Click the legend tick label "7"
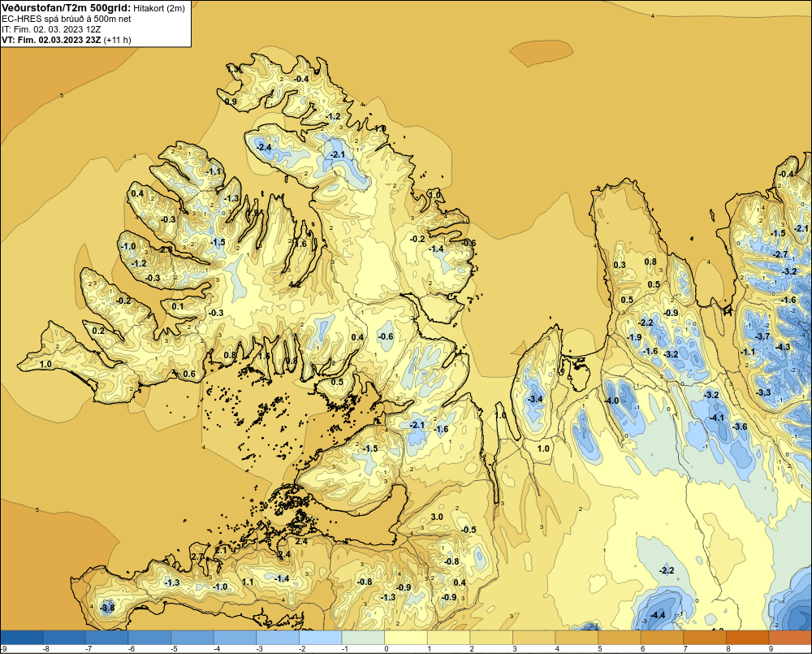The width and height of the screenshot is (812, 654). point(685,649)
